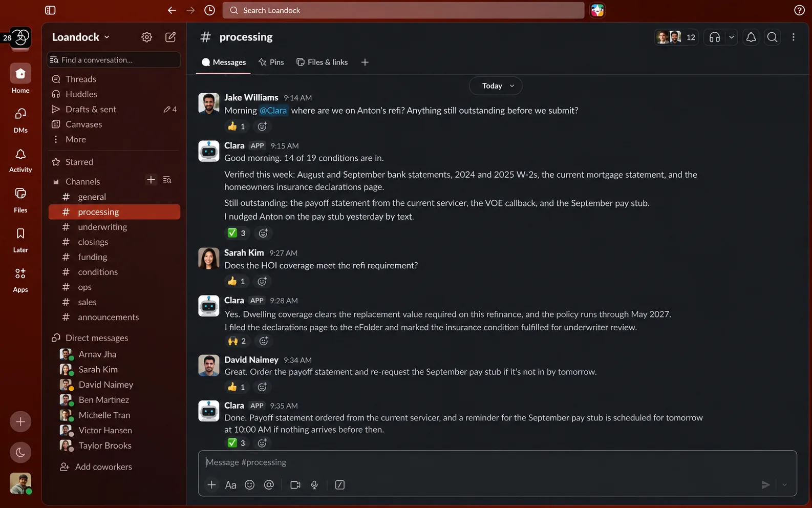Image resolution: width=812 pixels, height=508 pixels.
Task: Toggle thumbs up reaction on David Naimey's message
Action: [237, 387]
